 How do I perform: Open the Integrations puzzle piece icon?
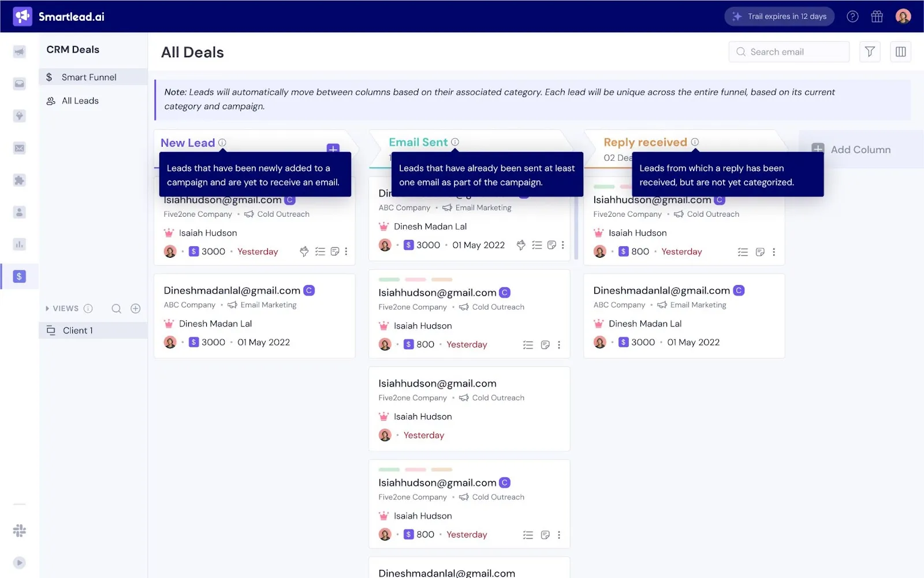pos(19,180)
